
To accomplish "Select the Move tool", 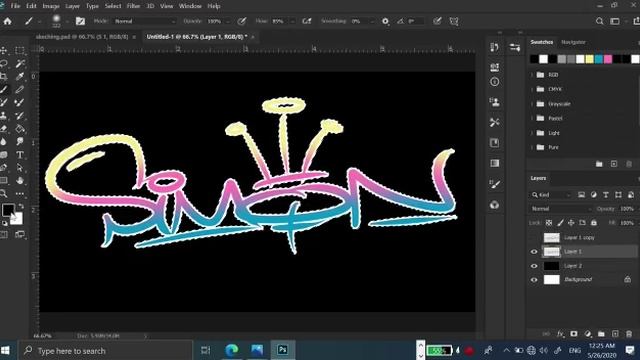I will (4, 51).
